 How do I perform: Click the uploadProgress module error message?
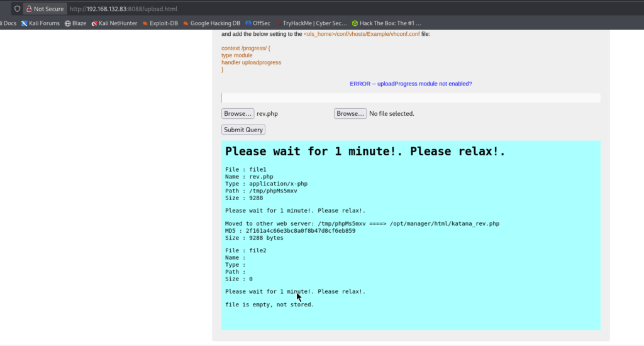pyautogui.click(x=411, y=84)
